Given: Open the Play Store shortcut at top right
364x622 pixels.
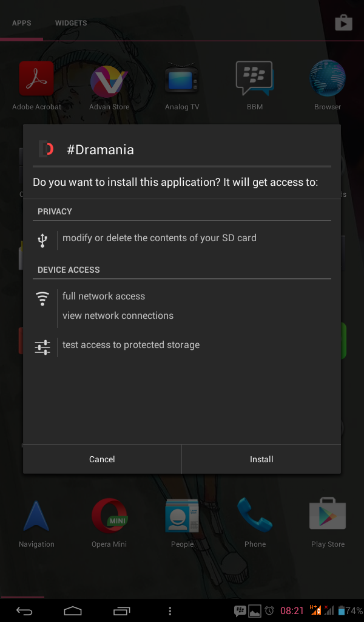Looking at the screenshot, I should [x=343, y=23].
